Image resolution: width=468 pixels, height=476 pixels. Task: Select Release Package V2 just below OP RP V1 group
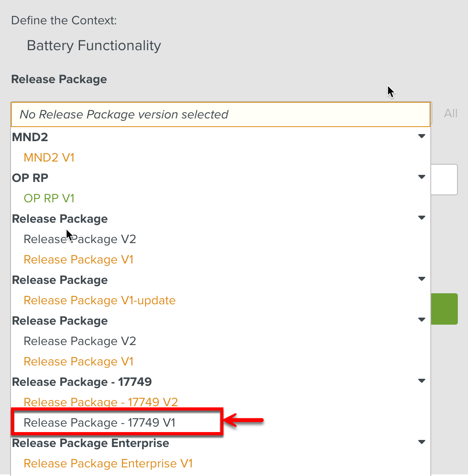click(x=80, y=239)
